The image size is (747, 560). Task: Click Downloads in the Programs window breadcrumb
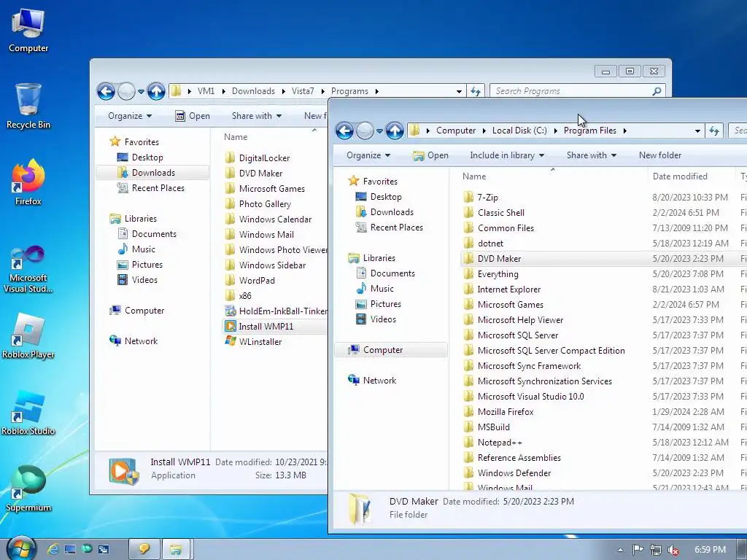(253, 91)
